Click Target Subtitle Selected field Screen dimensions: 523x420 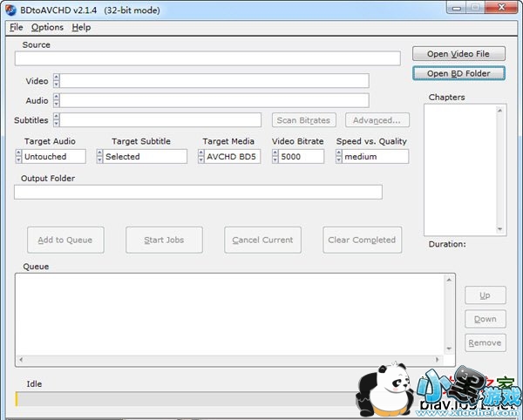pyautogui.click(x=145, y=156)
